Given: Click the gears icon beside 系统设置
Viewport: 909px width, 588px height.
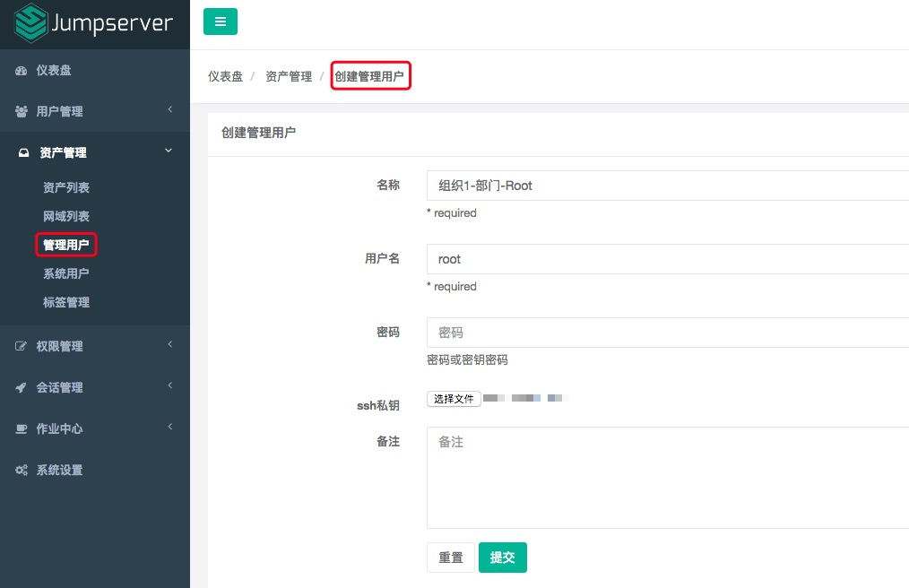Looking at the screenshot, I should 22,471.
